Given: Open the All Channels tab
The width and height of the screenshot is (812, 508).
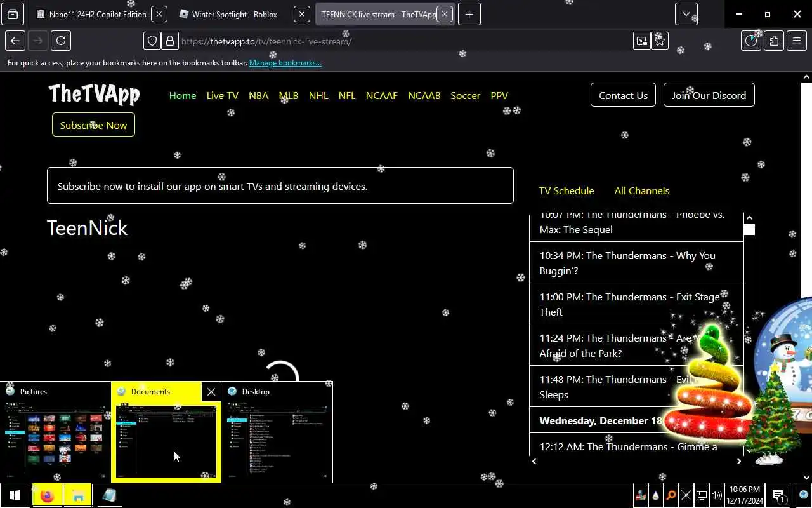Looking at the screenshot, I should click(641, 190).
